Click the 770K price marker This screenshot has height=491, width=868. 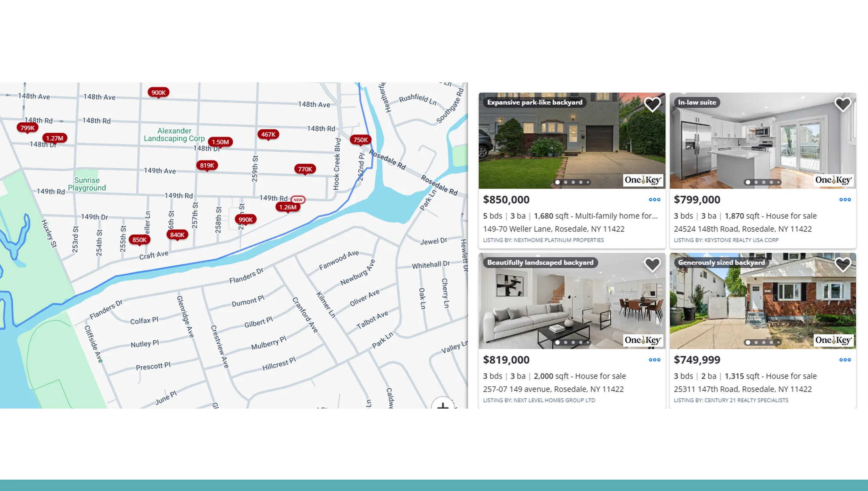(305, 169)
